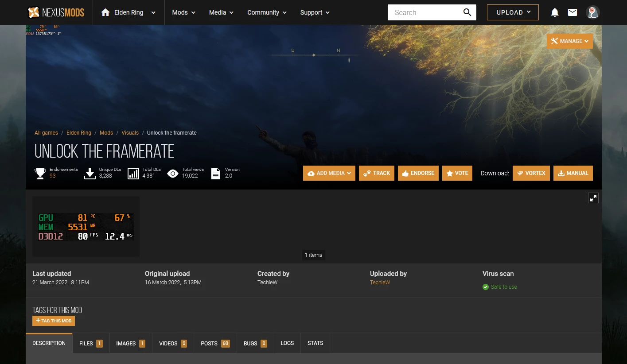Open the GPU overlay screenshot thumbnail

click(x=86, y=227)
